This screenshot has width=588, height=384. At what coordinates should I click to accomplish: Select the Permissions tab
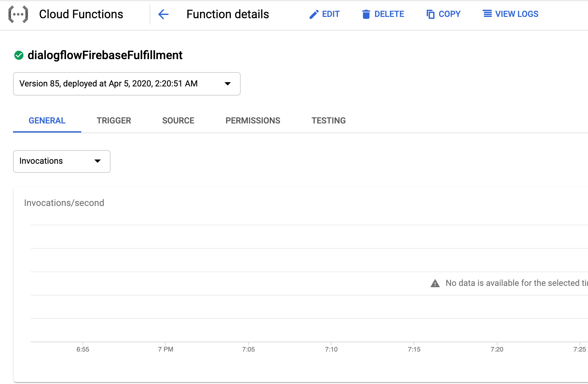pos(253,121)
